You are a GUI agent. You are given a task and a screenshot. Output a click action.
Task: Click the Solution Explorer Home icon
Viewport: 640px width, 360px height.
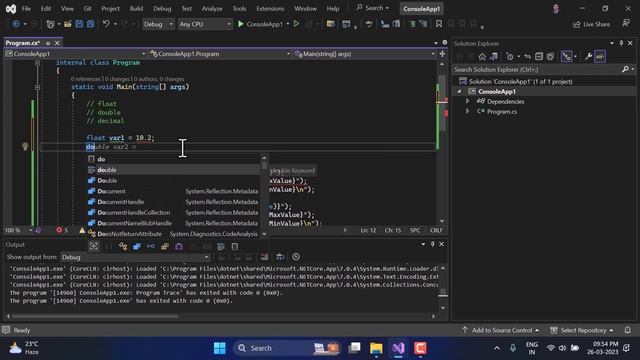tap(482, 57)
